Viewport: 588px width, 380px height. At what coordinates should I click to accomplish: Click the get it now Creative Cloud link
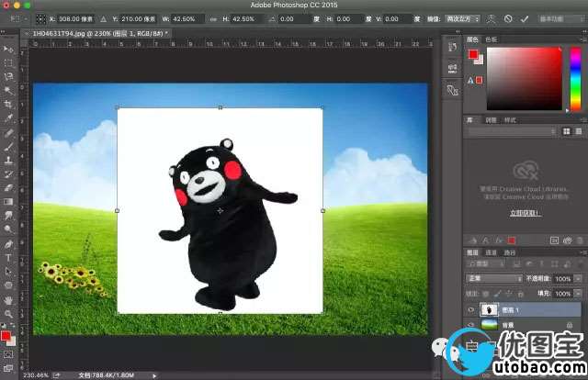coord(526,213)
